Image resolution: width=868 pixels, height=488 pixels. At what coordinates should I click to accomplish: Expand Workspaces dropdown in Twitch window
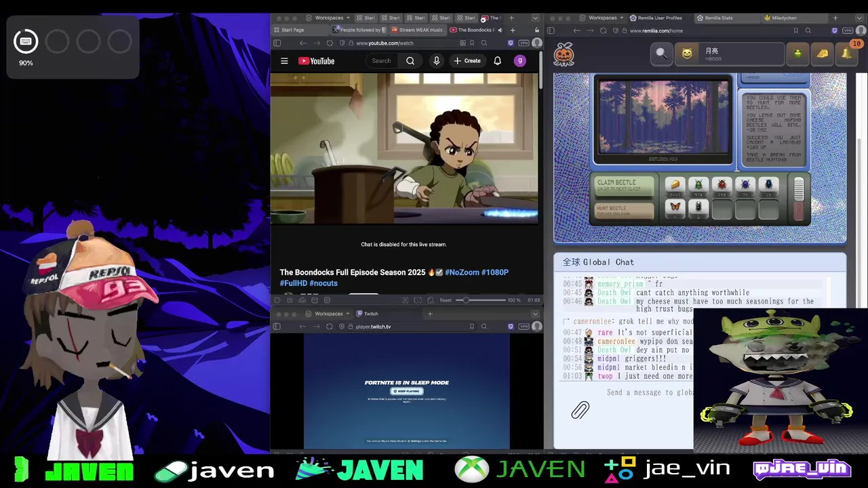pos(328,314)
